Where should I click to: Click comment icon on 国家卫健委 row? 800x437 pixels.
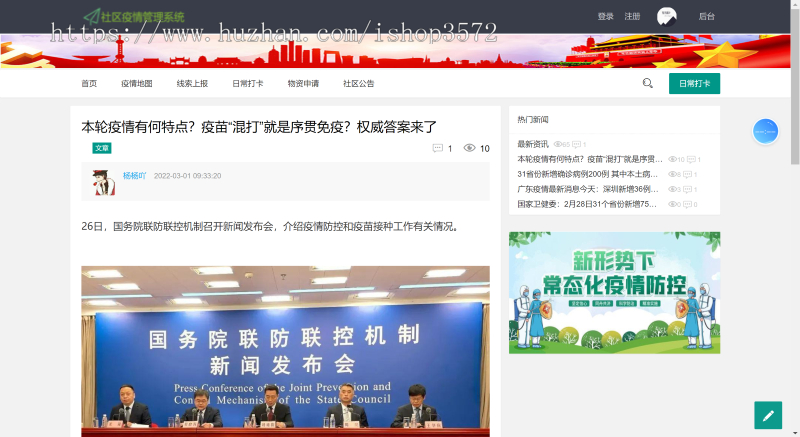[687, 204]
